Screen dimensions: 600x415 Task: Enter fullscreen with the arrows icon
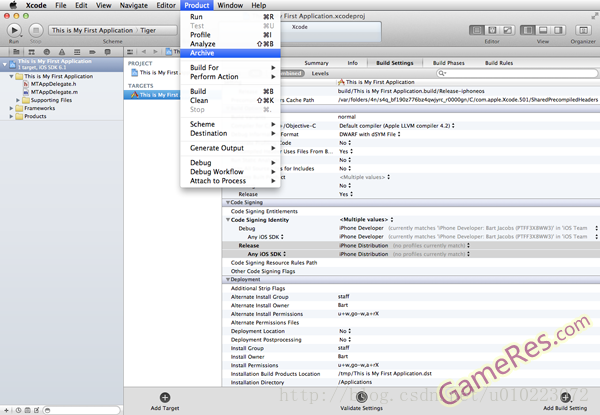pos(594,16)
